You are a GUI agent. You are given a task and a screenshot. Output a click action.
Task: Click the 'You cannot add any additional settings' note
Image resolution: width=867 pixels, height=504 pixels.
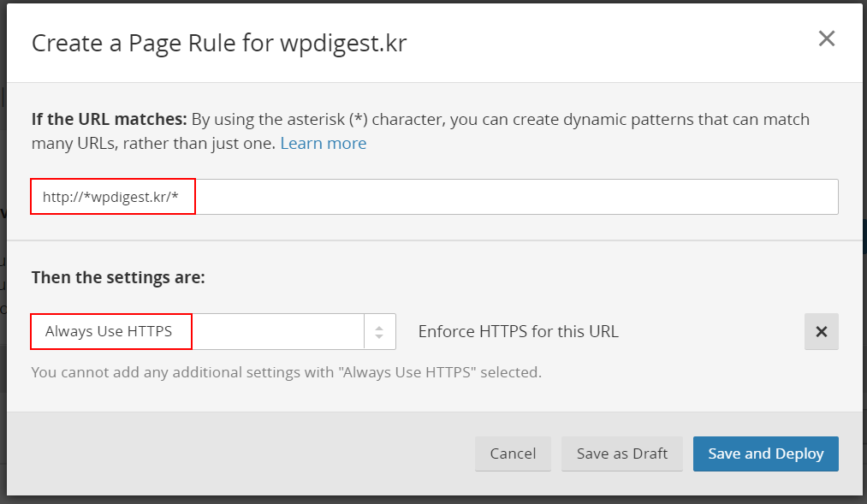point(287,372)
